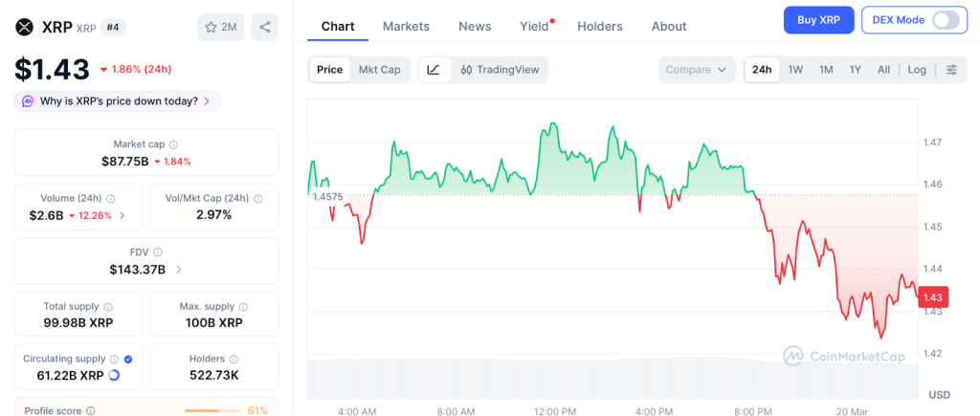Open chart settings sliders icon

[951, 70]
